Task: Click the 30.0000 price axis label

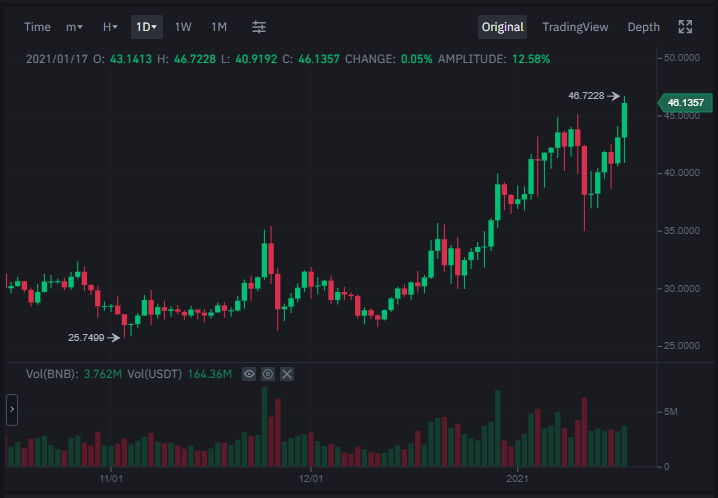Action: [x=682, y=289]
